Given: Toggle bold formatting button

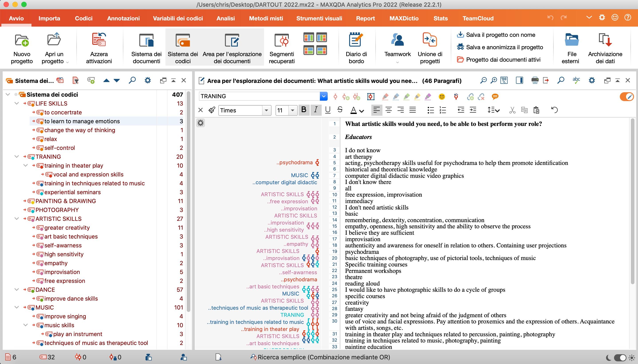Looking at the screenshot, I should 304,110.
